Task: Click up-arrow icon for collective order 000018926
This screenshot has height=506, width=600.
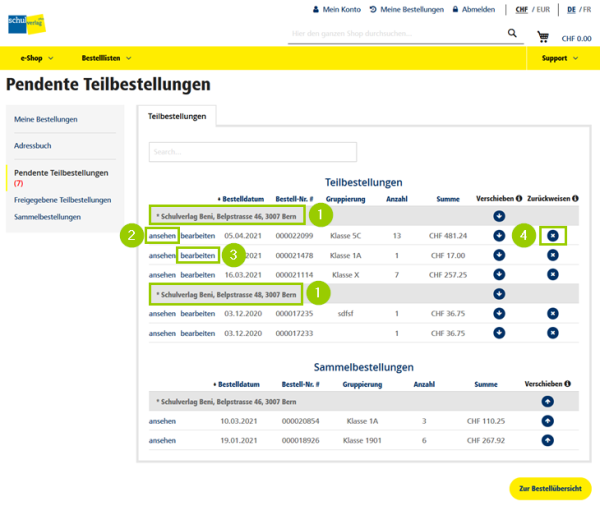Action: tap(547, 441)
